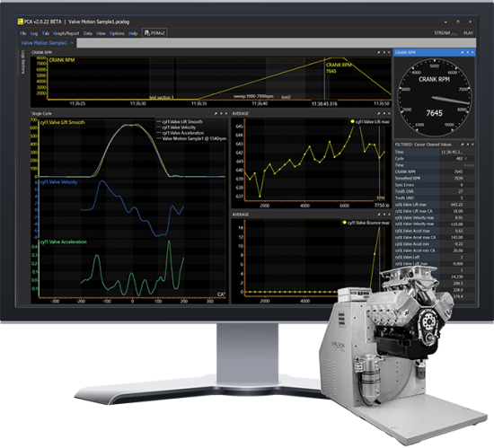Pin the Single Cycle panel
Viewport: 494px width, 448px height.
click(x=216, y=113)
